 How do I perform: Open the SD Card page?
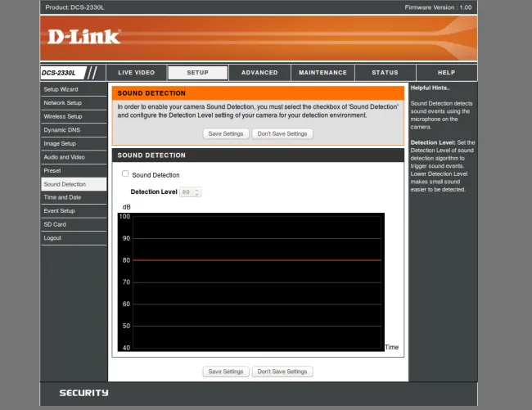tap(74, 224)
